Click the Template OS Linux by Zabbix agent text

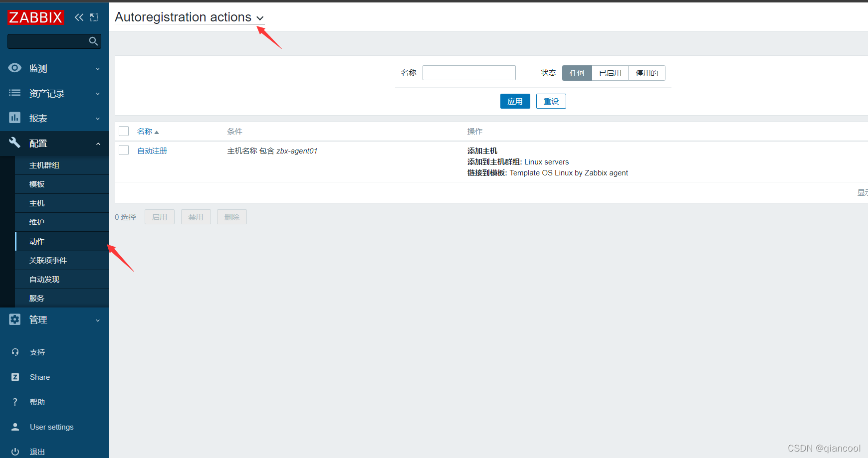click(569, 173)
